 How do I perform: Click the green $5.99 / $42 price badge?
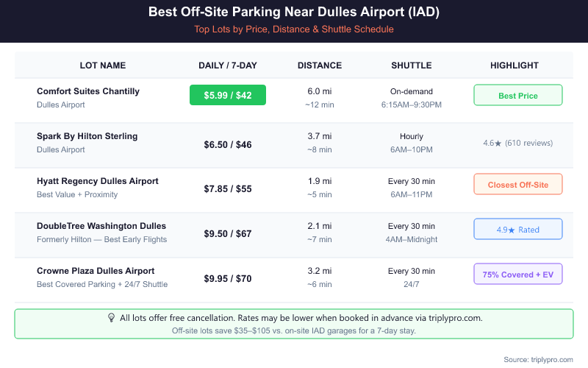click(x=228, y=96)
